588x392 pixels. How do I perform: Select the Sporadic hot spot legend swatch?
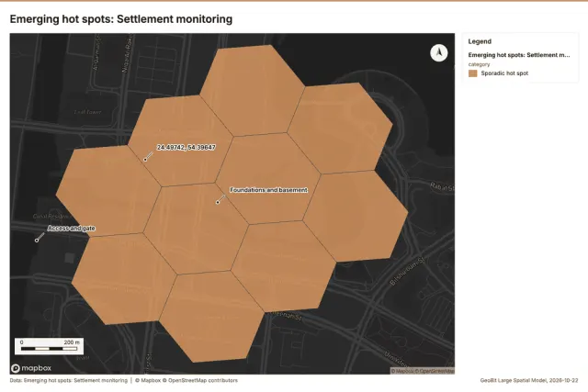(472, 73)
